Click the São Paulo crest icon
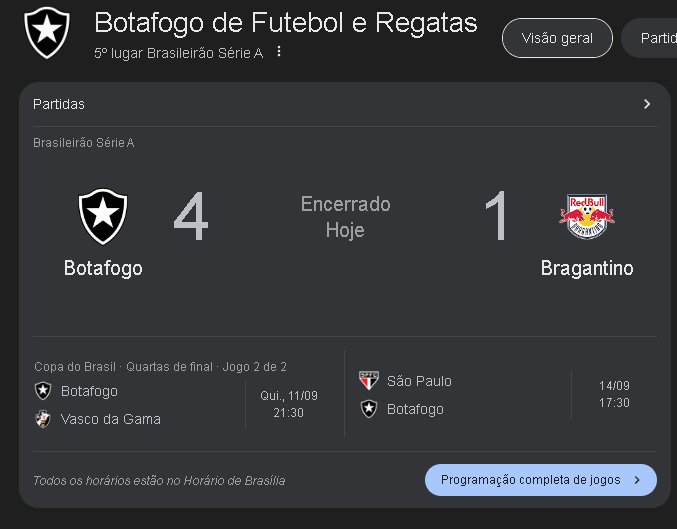This screenshot has width=677, height=529. point(369,380)
